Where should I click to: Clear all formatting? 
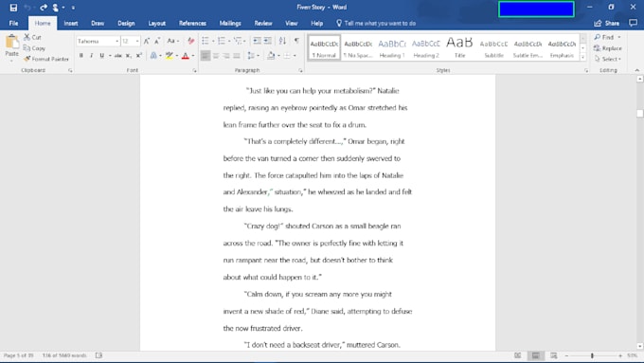191,41
